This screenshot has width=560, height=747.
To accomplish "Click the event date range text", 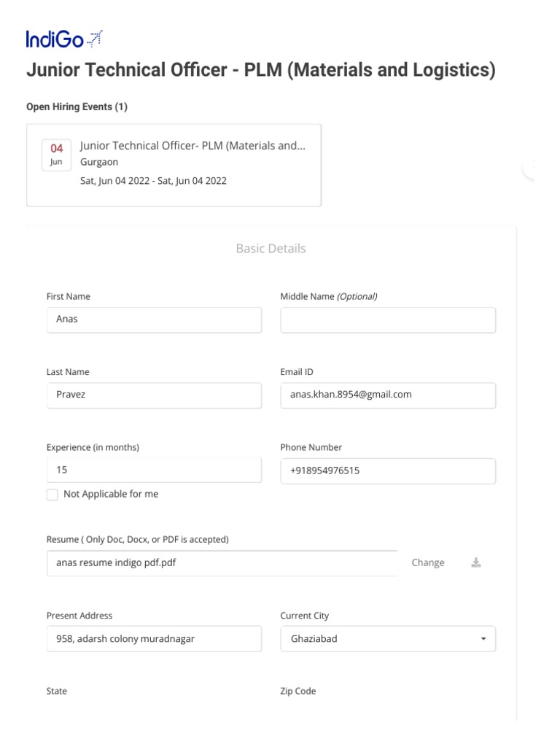I will click(153, 181).
